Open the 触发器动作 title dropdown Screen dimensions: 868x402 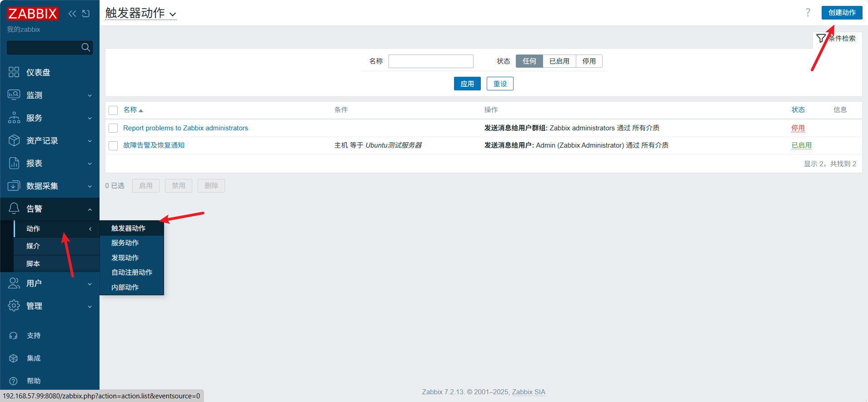coord(140,13)
